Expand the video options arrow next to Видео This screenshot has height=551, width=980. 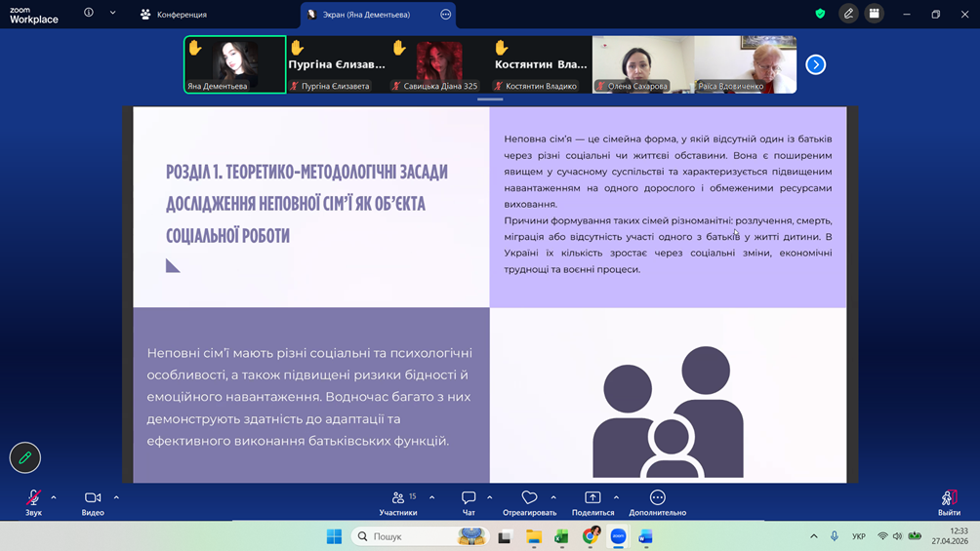tap(116, 497)
